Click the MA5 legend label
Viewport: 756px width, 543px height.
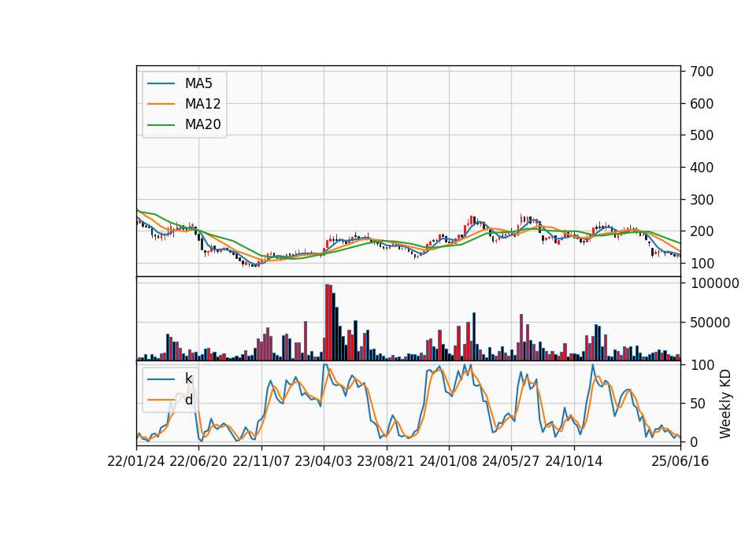coord(198,83)
